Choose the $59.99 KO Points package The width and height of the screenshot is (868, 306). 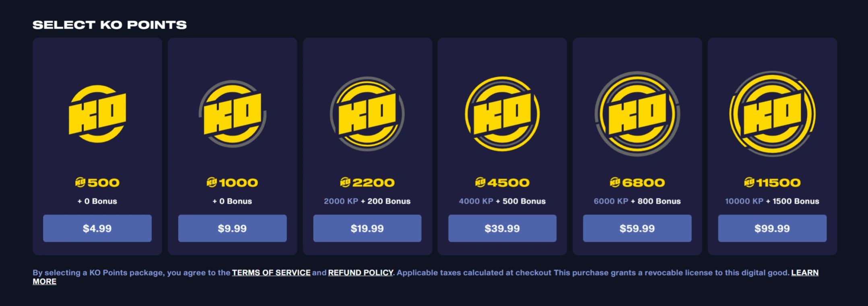(637, 228)
